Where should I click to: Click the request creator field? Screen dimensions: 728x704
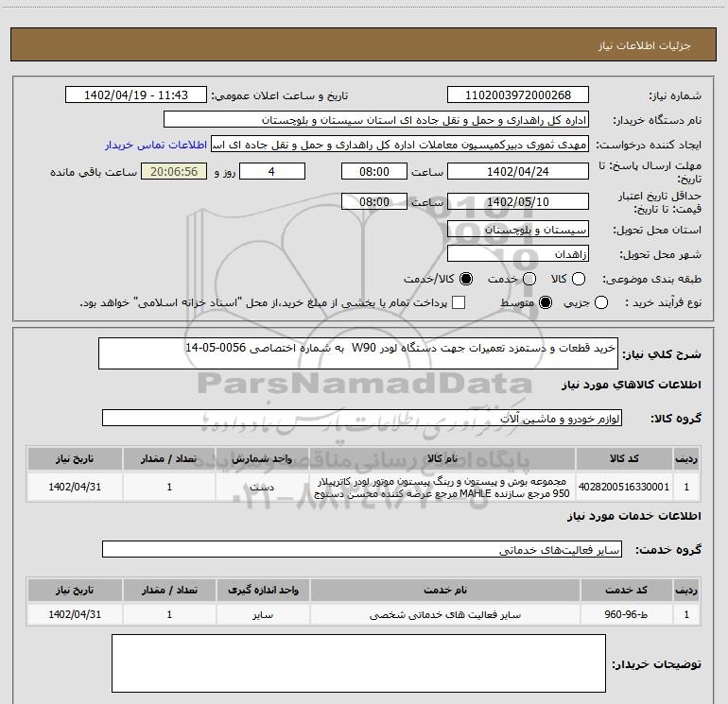(x=400, y=144)
